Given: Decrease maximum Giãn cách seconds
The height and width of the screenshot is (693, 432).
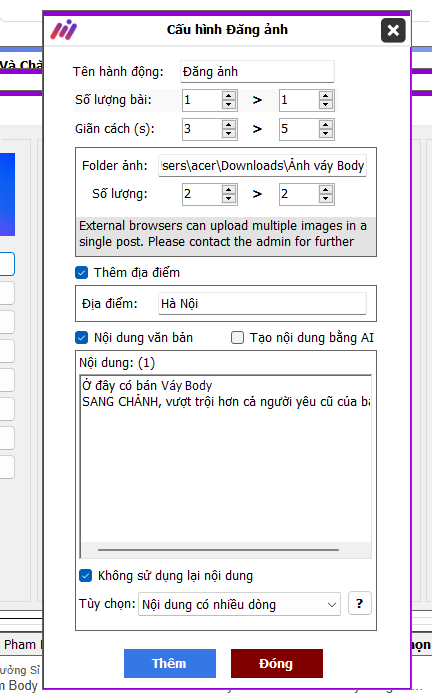Looking at the screenshot, I should coord(325,133).
